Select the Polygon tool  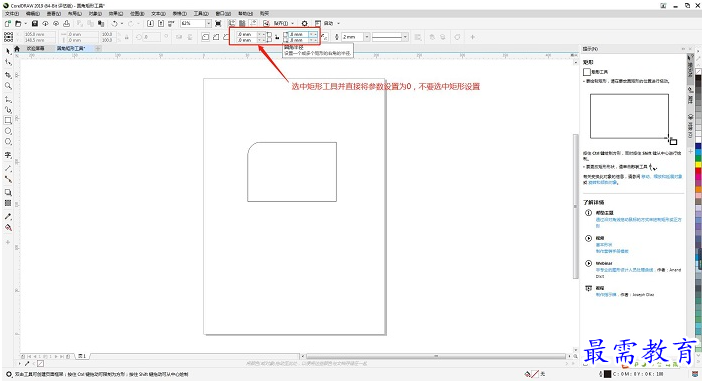coord(8,142)
